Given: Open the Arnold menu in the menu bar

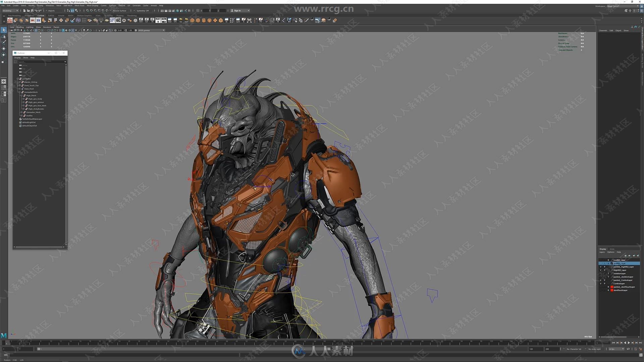Looking at the screenshot, I should pos(154,6).
